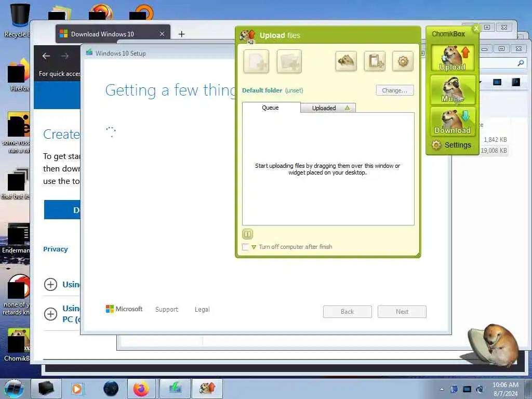Screen dimensions: 532x399
Task: Open the ChomikBox desktop shortcut
Action: tap(18, 344)
